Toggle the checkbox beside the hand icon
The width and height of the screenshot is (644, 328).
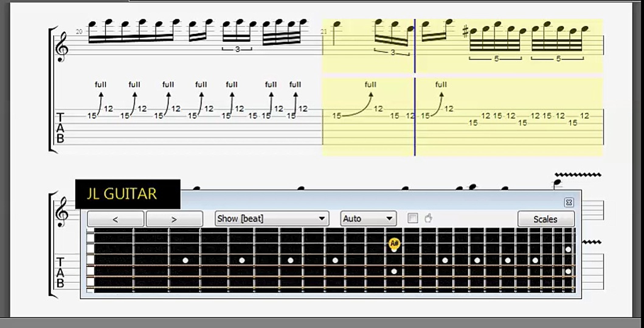pyautogui.click(x=412, y=218)
